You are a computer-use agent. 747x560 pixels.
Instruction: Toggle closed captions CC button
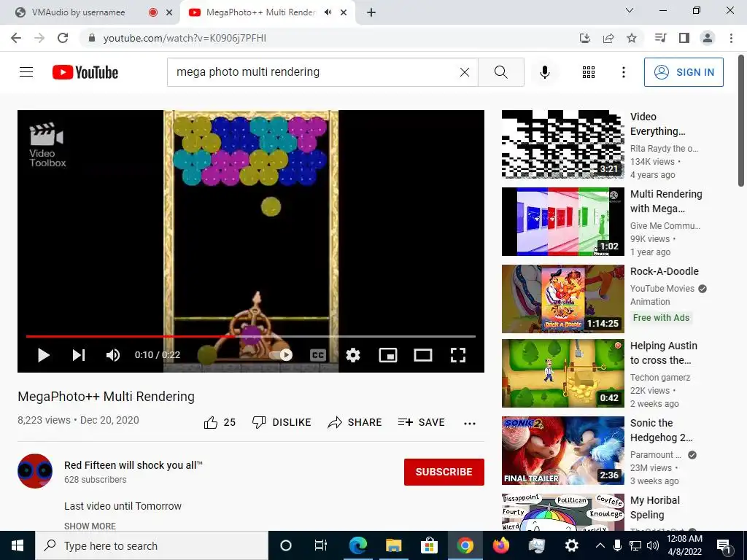pos(318,355)
